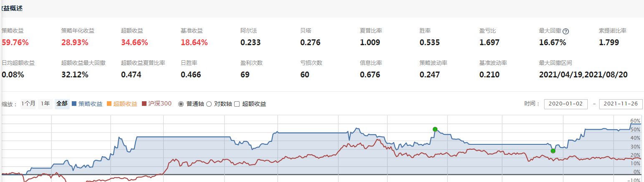Screen dimensions: 644x182
Task: Click the 59.76% strategy return value
Action: point(15,42)
